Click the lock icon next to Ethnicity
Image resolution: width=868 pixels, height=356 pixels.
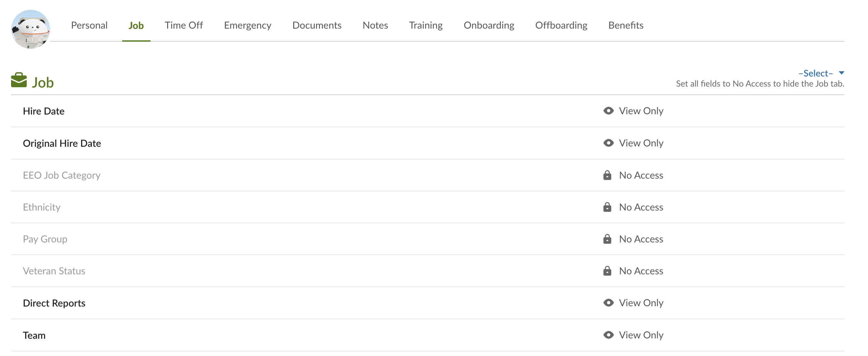(x=607, y=207)
